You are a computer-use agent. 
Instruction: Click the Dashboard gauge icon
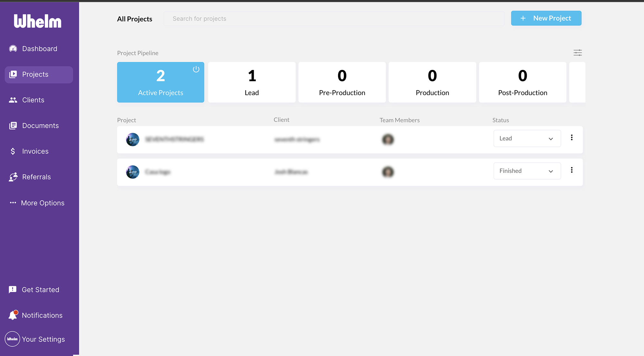click(13, 49)
